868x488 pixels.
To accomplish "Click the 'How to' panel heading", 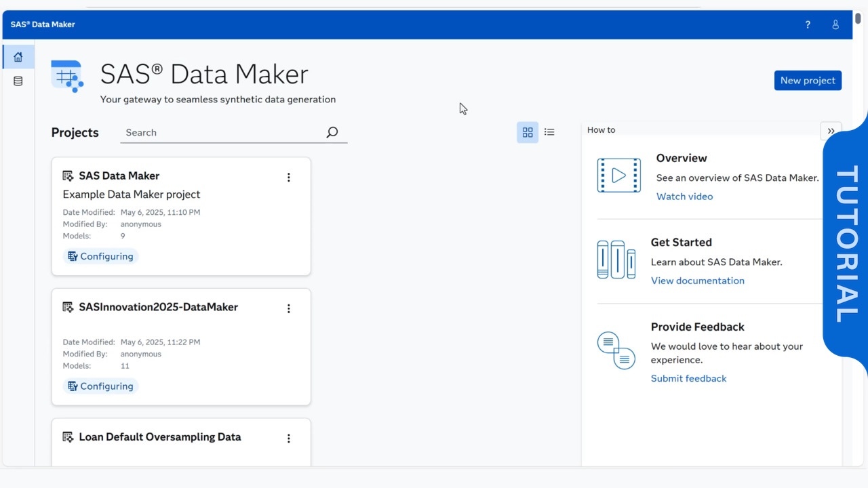I will point(601,130).
